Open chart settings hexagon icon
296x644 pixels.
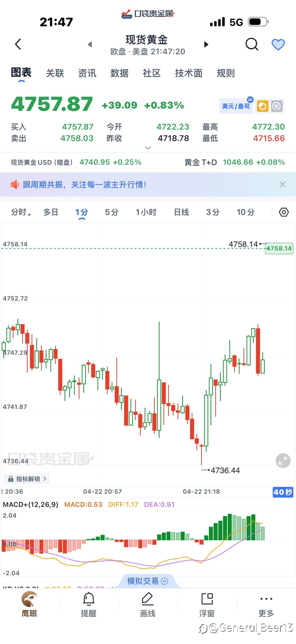pos(283,212)
